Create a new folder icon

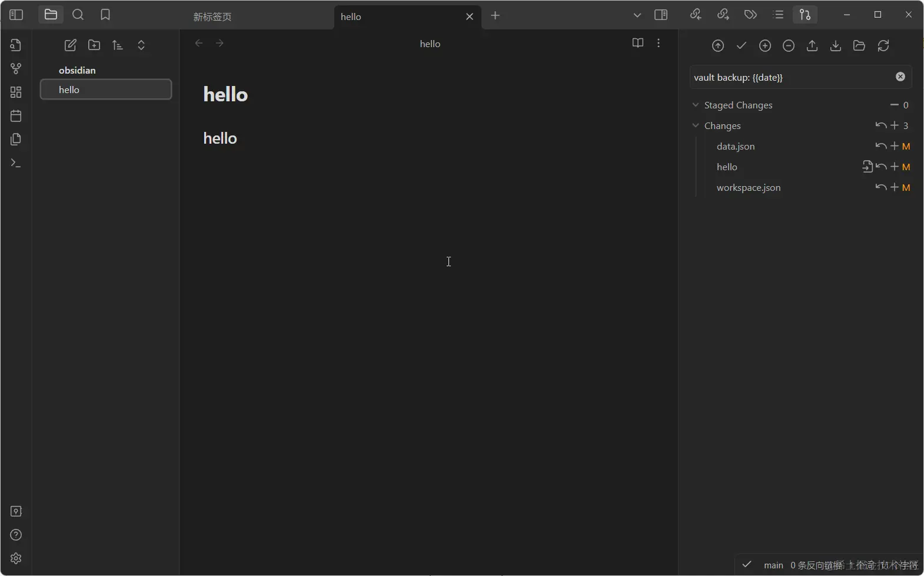[94, 45]
